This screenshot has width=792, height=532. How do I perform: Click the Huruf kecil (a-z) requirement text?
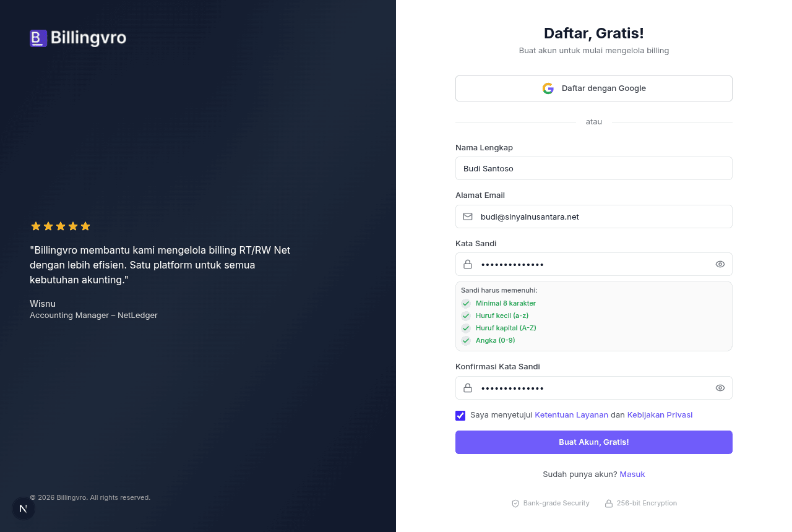coord(502,316)
